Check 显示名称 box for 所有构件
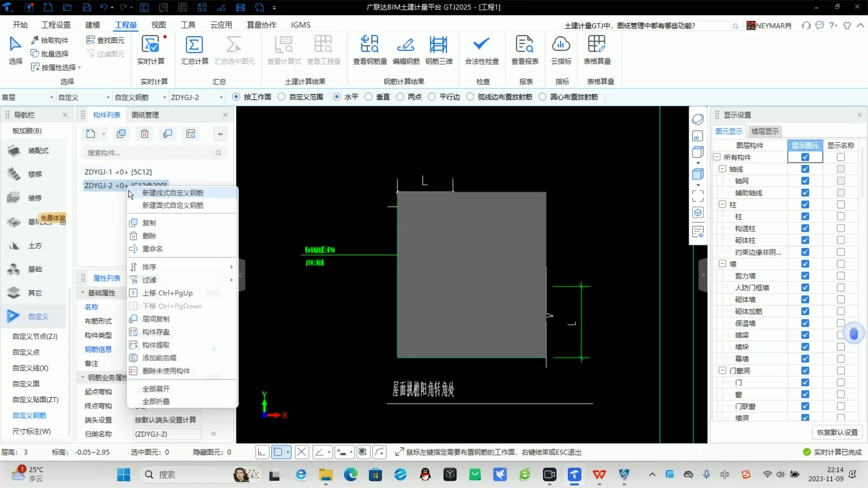This screenshot has height=488, width=868. tap(840, 157)
